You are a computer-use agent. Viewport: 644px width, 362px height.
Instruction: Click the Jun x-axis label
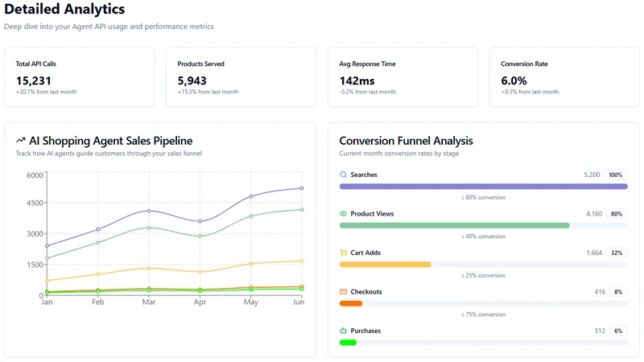299,302
